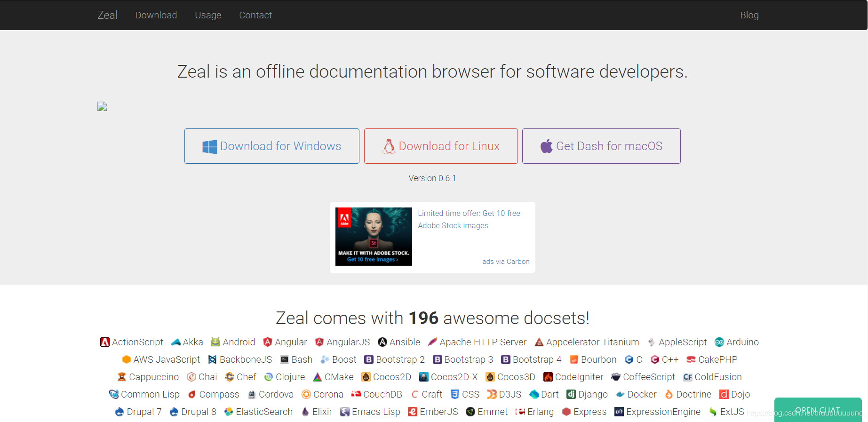This screenshot has height=422, width=868.
Task: Click the Linux penguin icon
Action: pos(389,146)
